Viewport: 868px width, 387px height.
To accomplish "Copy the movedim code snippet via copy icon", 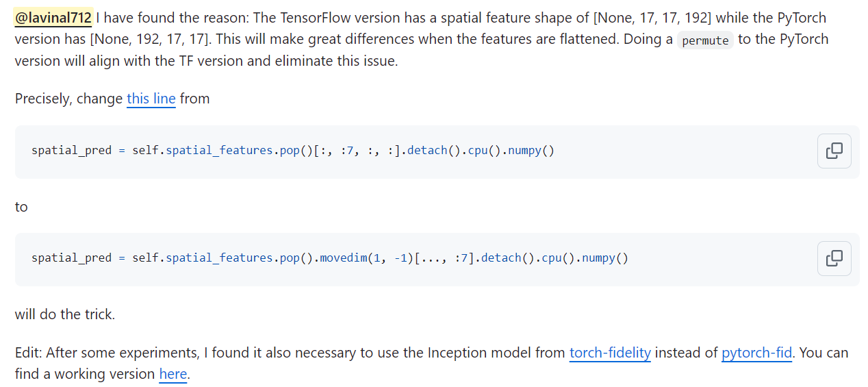I will [834, 258].
